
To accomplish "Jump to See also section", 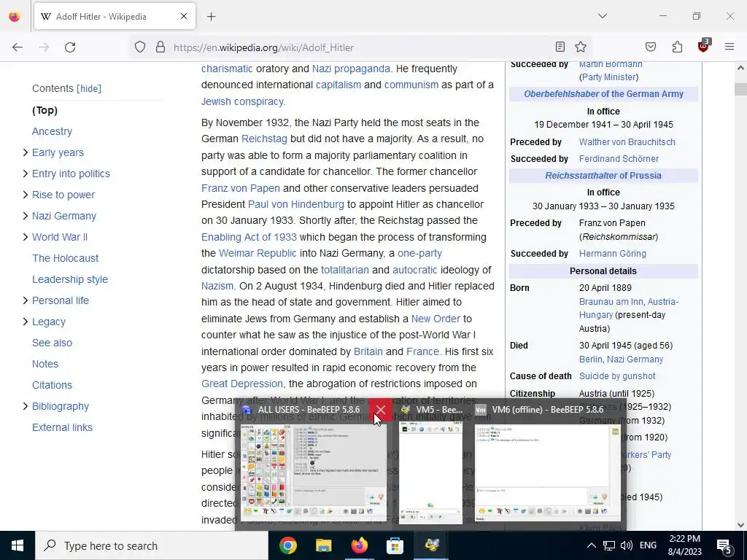I will tap(52, 343).
